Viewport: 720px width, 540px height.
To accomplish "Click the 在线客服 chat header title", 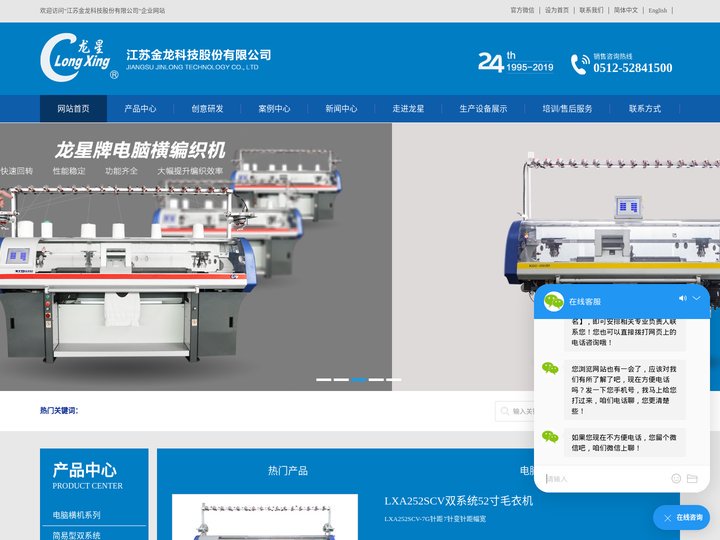I will point(585,302).
